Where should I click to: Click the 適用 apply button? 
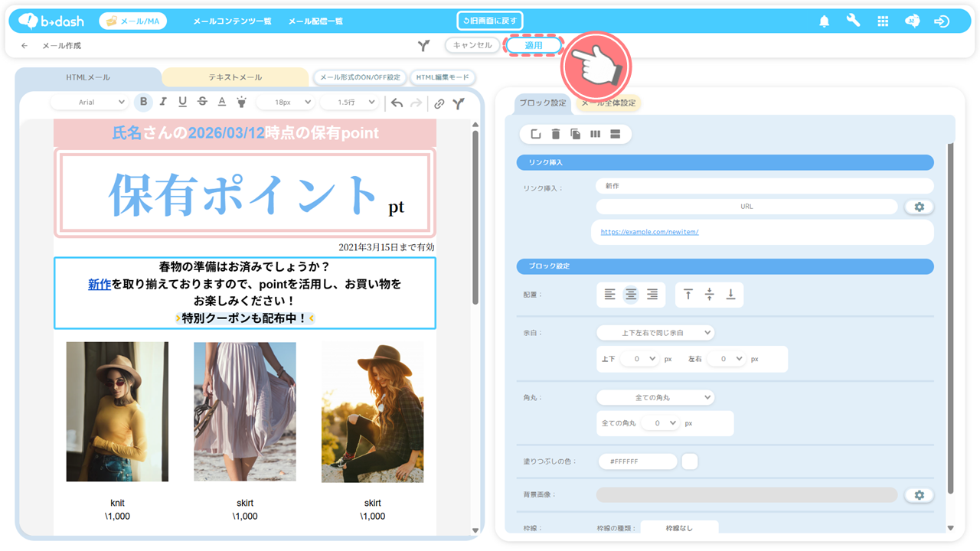pos(533,46)
